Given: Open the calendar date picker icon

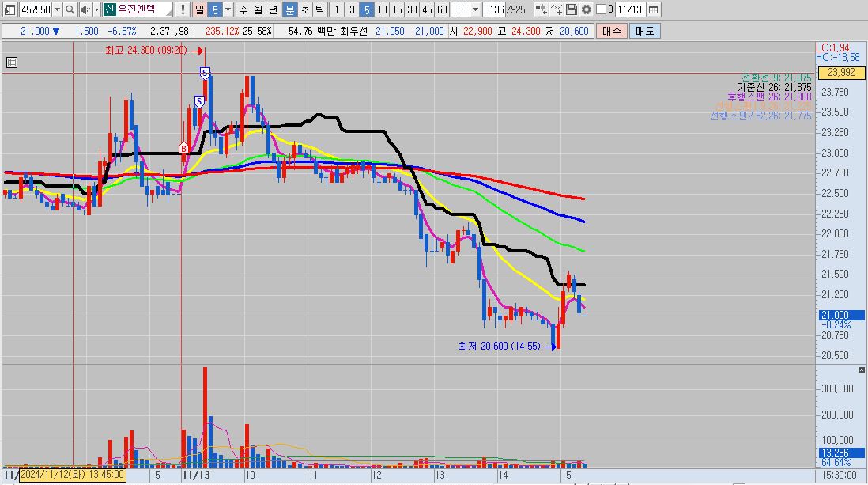Looking at the screenshot, I should 653,9.
